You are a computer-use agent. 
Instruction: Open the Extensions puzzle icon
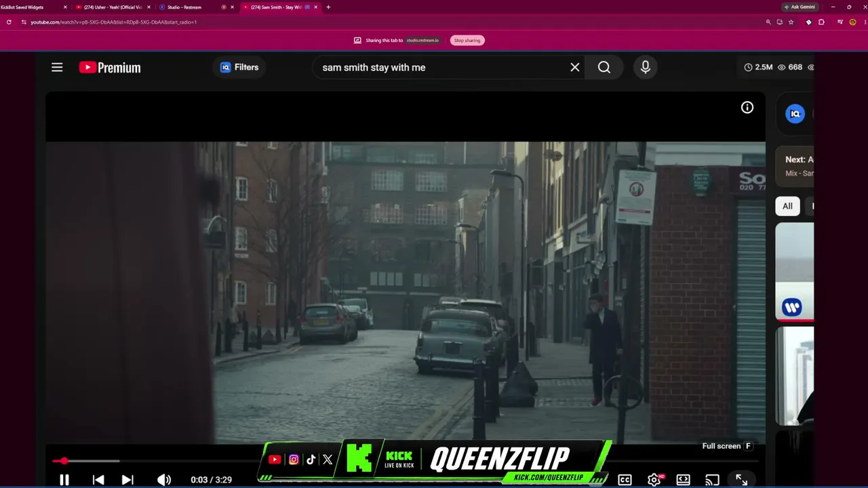[x=822, y=22]
